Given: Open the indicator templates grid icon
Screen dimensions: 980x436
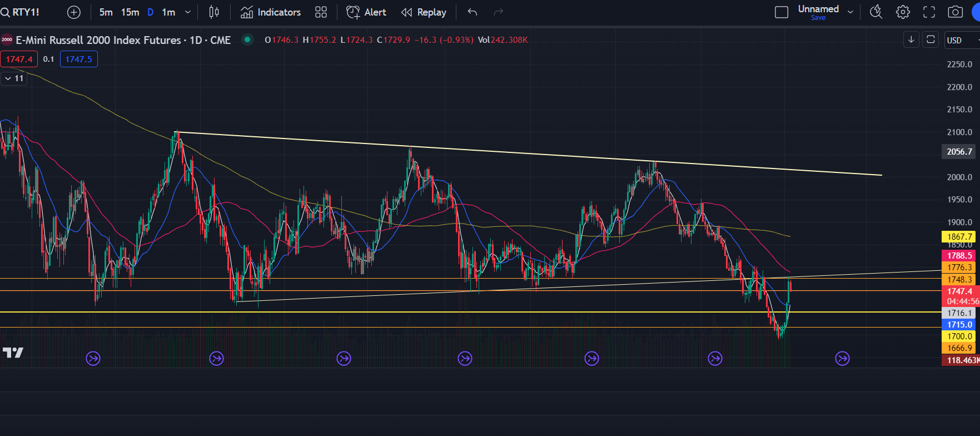Looking at the screenshot, I should [x=321, y=12].
